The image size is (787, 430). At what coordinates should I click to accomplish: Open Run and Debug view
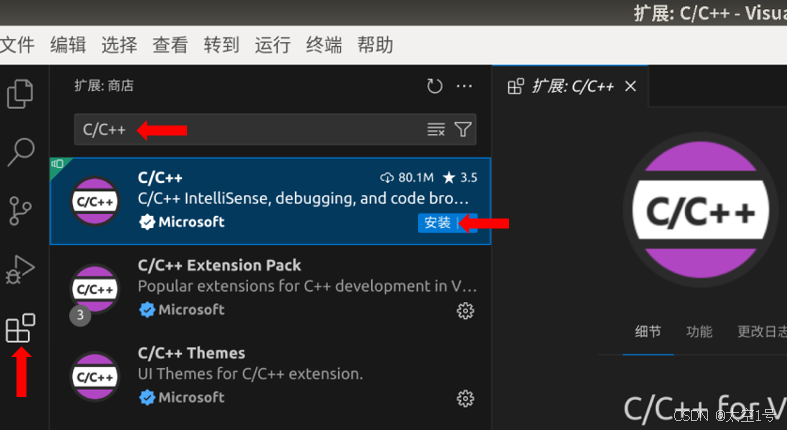pos(20,269)
